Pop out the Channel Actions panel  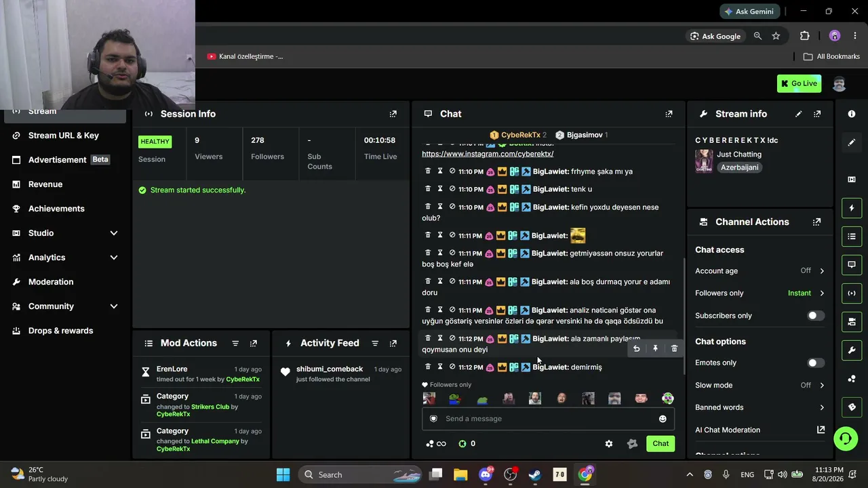point(817,222)
